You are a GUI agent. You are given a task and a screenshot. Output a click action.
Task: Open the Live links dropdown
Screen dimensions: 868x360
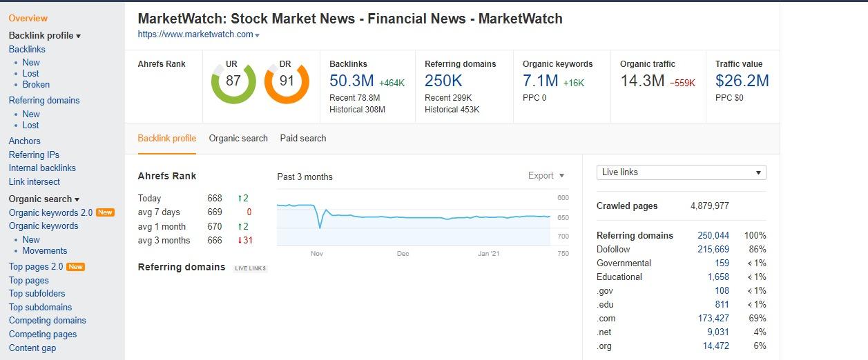pos(682,172)
